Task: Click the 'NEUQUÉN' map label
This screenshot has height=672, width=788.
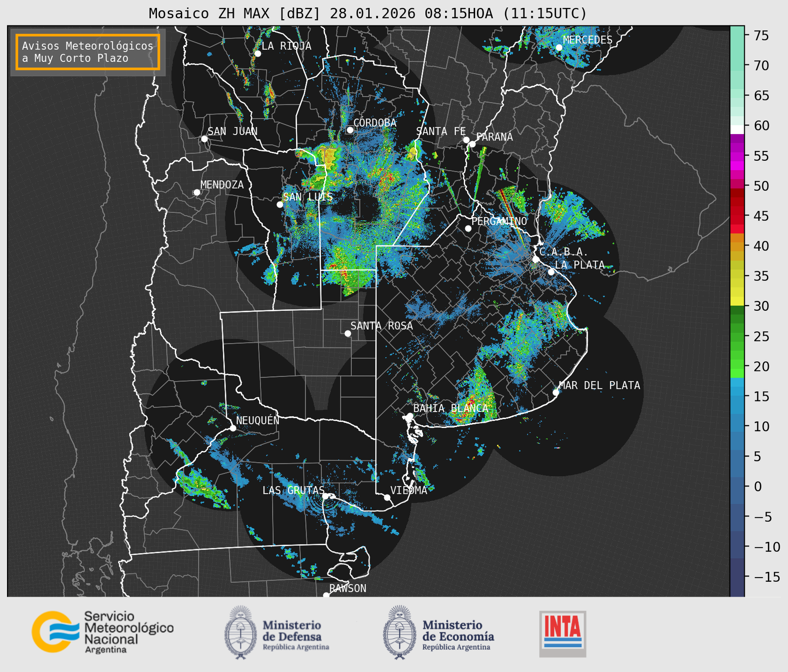Action: coord(257,420)
